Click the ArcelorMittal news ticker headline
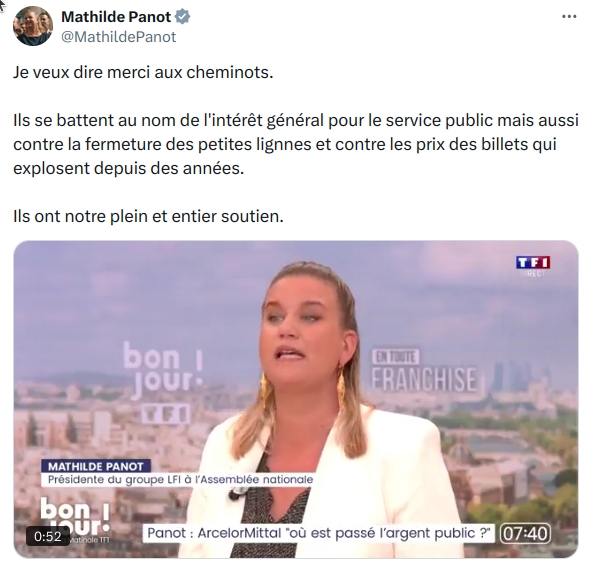The height and width of the screenshot is (566, 592). pyautogui.click(x=319, y=533)
